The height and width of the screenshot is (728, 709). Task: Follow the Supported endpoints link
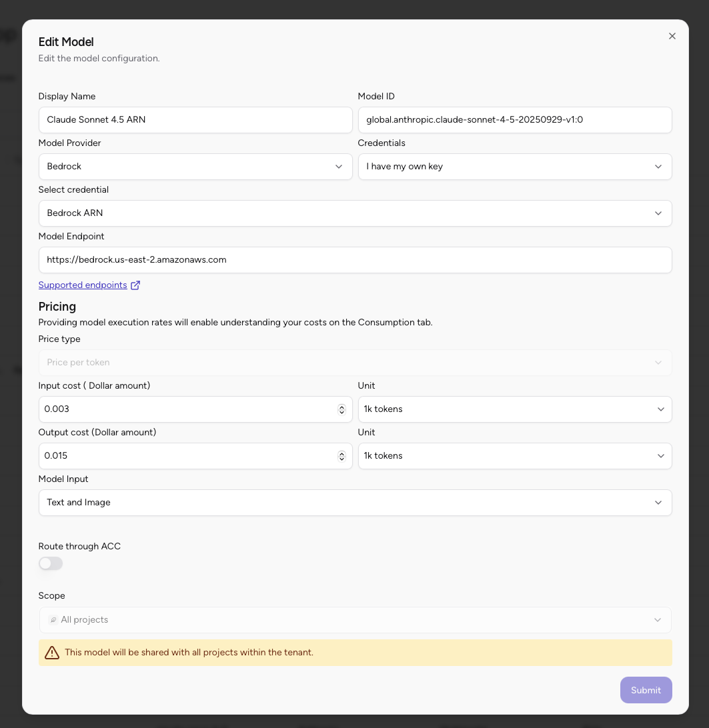[x=83, y=285]
